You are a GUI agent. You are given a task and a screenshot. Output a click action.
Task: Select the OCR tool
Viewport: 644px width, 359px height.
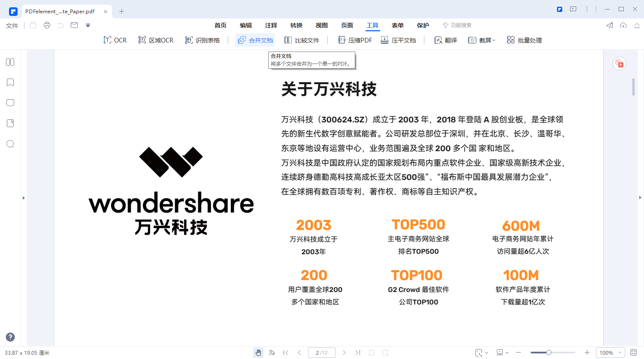point(115,40)
